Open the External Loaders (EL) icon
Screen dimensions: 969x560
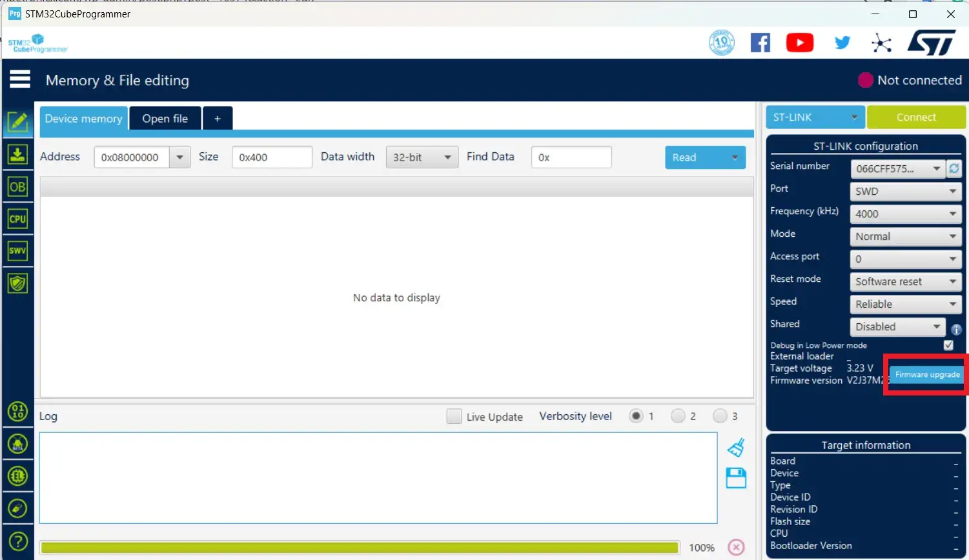pyautogui.click(x=17, y=476)
